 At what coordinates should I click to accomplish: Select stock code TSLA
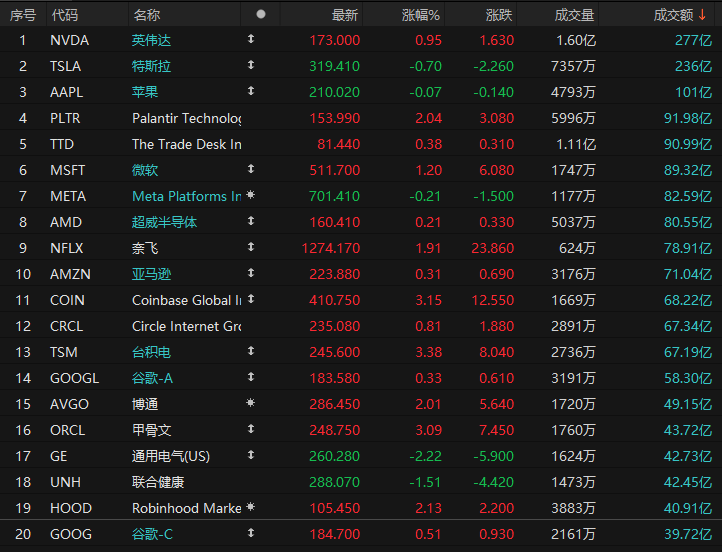(x=65, y=66)
